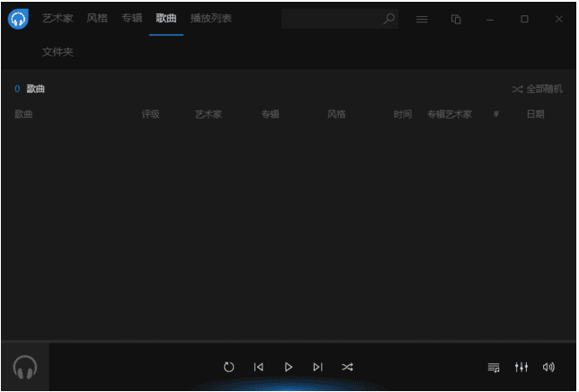
Task: Skip to the previous track
Action: pyautogui.click(x=259, y=367)
